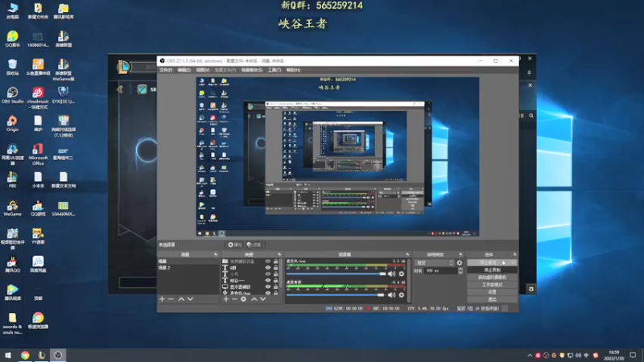The height and width of the screenshot is (362, 644).
Task: Open 场景集合(S) menu in OBS
Action: pos(252,70)
